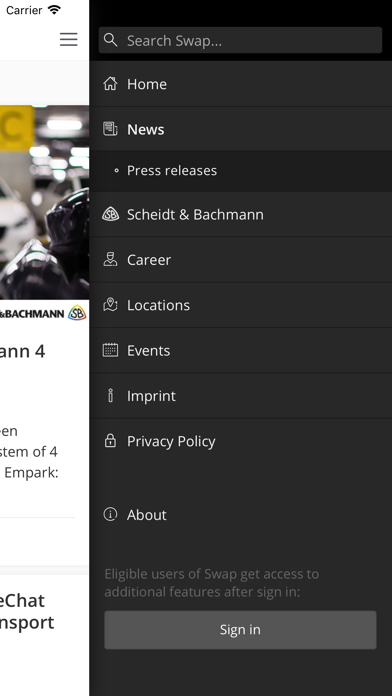392x696 pixels.
Task: Tap the Sign in button
Action: click(240, 629)
